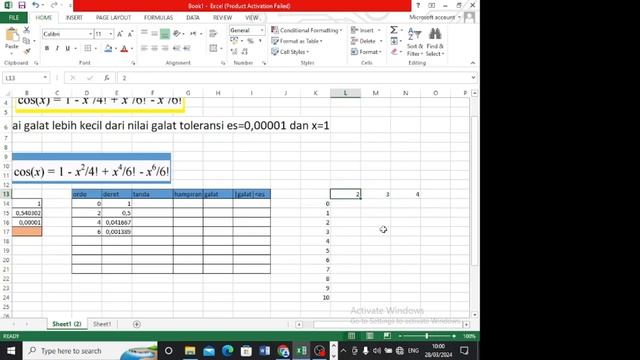Switch to FORMULAS tab
This screenshot has width=640, height=360.
[158, 18]
